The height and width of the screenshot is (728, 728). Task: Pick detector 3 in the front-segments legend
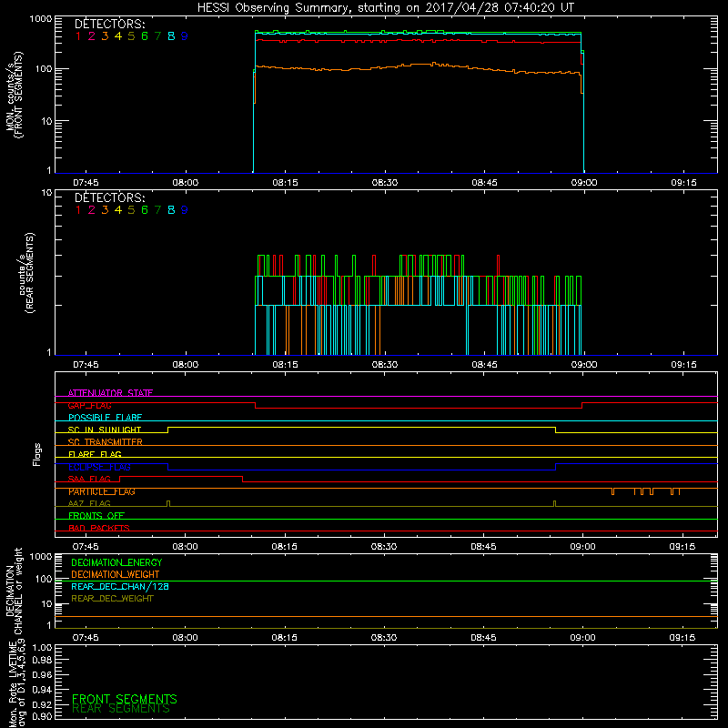[105, 36]
